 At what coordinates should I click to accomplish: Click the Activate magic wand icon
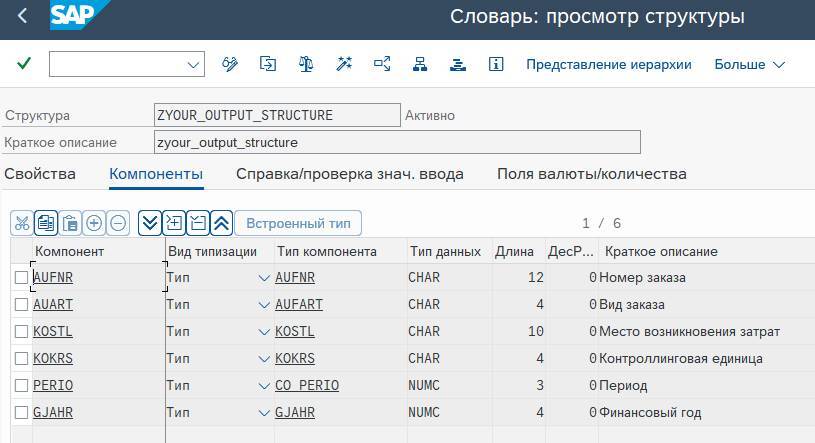[344, 64]
